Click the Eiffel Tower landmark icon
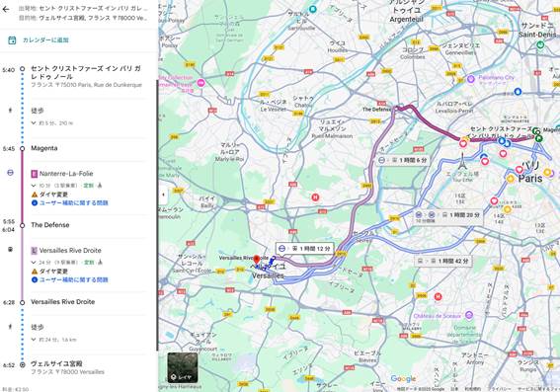 tap(462, 162)
